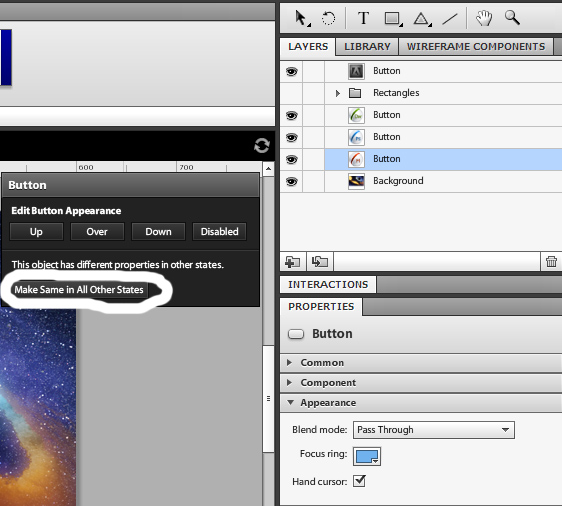Delete layer with trash icon
Screen dimensions: 562x506
point(551,262)
